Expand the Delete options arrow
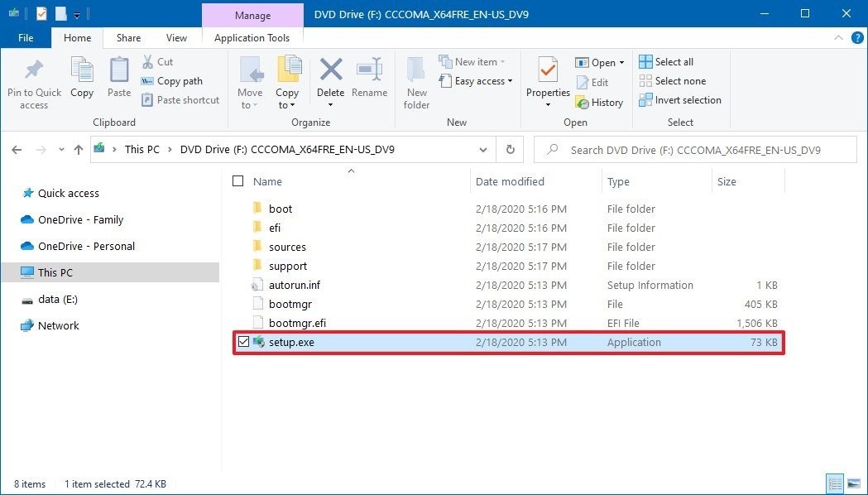 point(330,105)
